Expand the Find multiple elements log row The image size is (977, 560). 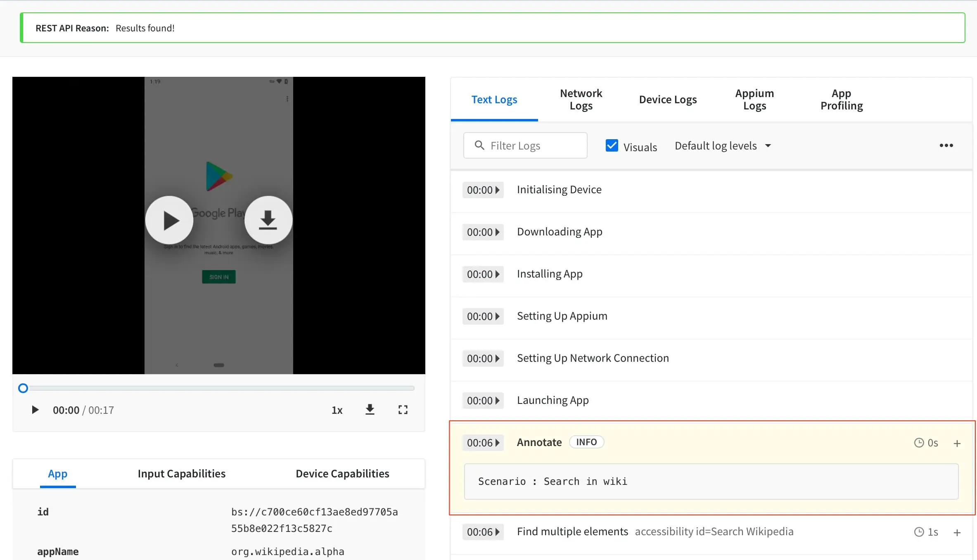tap(957, 532)
